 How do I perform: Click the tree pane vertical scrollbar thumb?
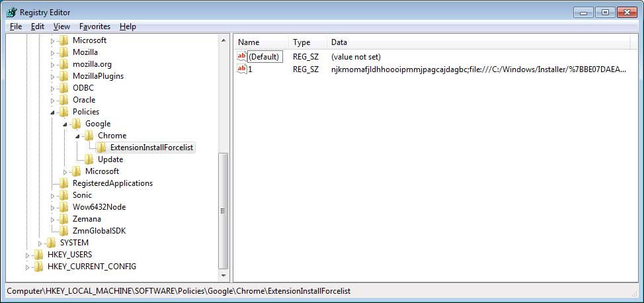click(223, 211)
